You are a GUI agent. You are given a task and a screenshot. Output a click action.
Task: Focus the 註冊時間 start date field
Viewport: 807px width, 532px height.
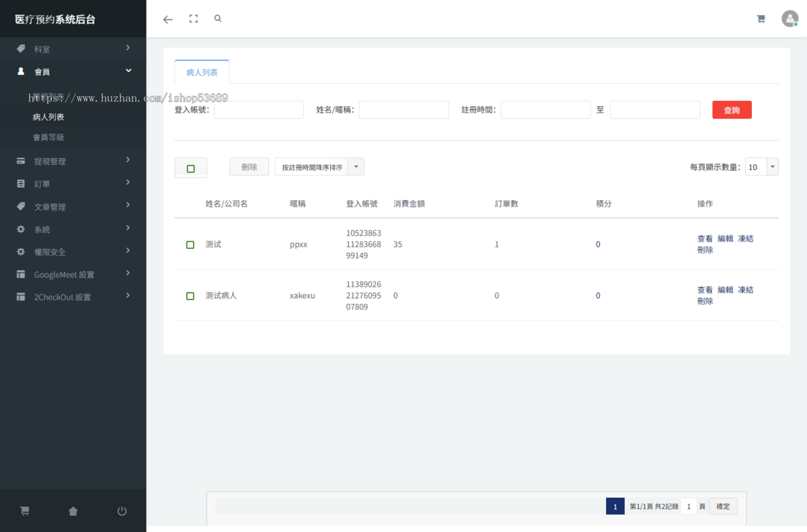coord(545,110)
